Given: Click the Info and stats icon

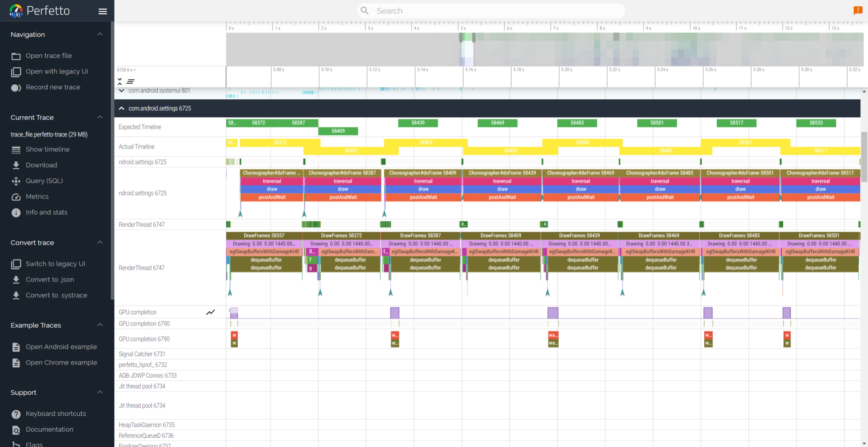Looking at the screenshot, I should pos(16,212).
